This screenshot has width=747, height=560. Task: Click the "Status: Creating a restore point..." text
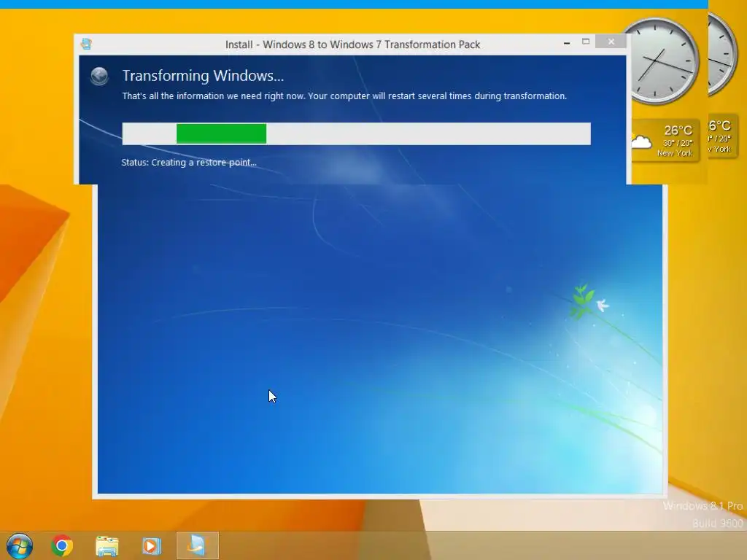(x=189, y=163)
